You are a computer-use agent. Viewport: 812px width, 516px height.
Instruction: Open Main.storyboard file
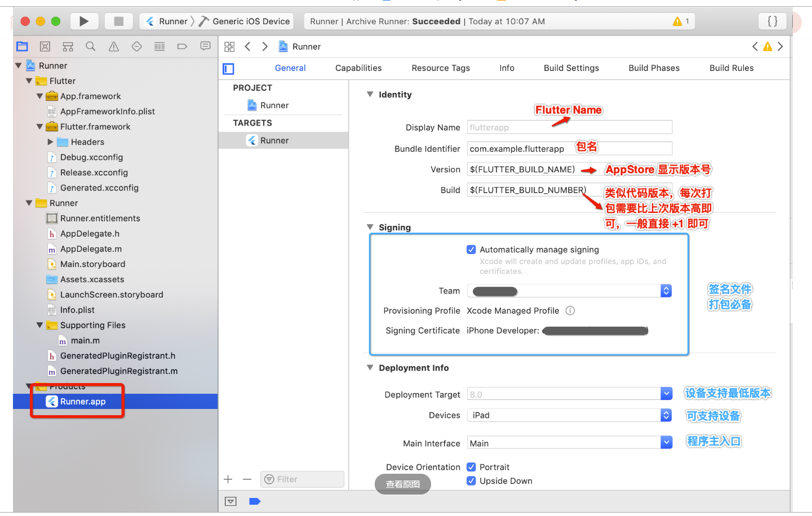92,264
